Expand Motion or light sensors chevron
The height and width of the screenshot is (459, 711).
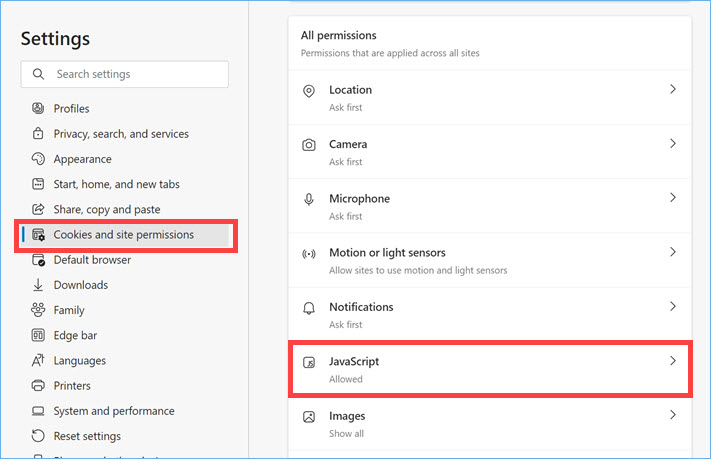pos(673,253)
